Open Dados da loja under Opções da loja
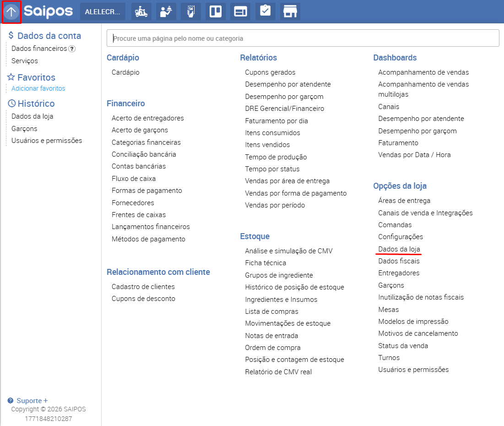Image resolution: width=504 pixels, height=426 pixels. point(399,249)
